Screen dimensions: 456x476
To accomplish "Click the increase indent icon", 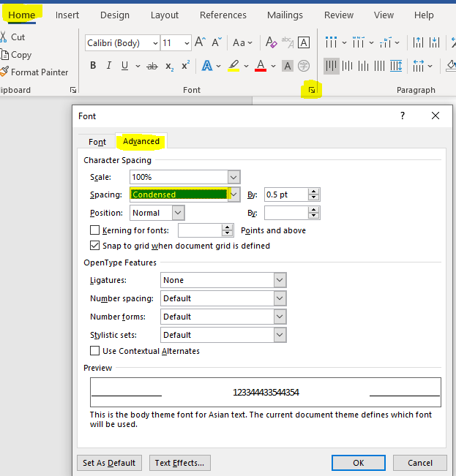I will coord(435,42).
